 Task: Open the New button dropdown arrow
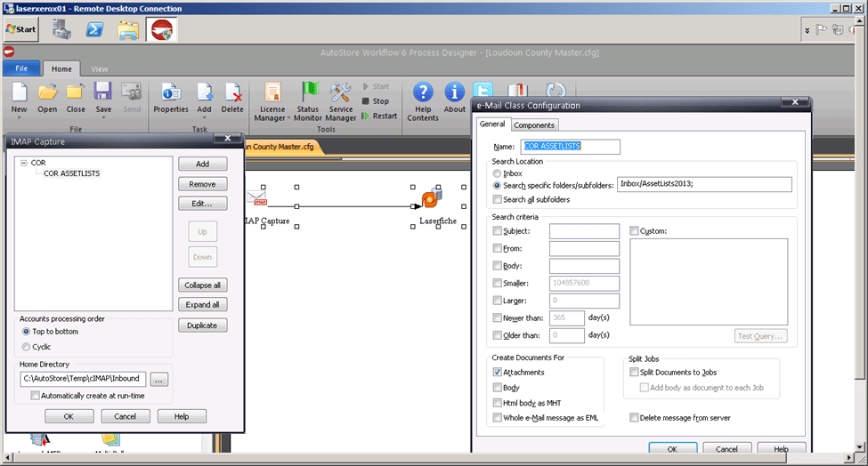[x=20, y=117]
